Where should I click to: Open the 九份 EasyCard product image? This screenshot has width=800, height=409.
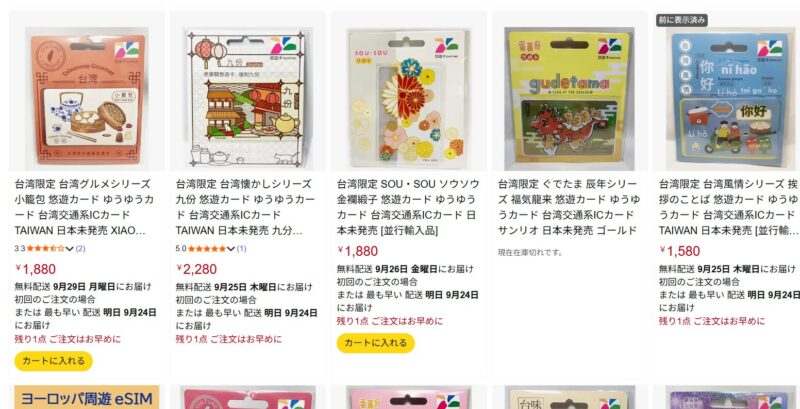(248, 98)
